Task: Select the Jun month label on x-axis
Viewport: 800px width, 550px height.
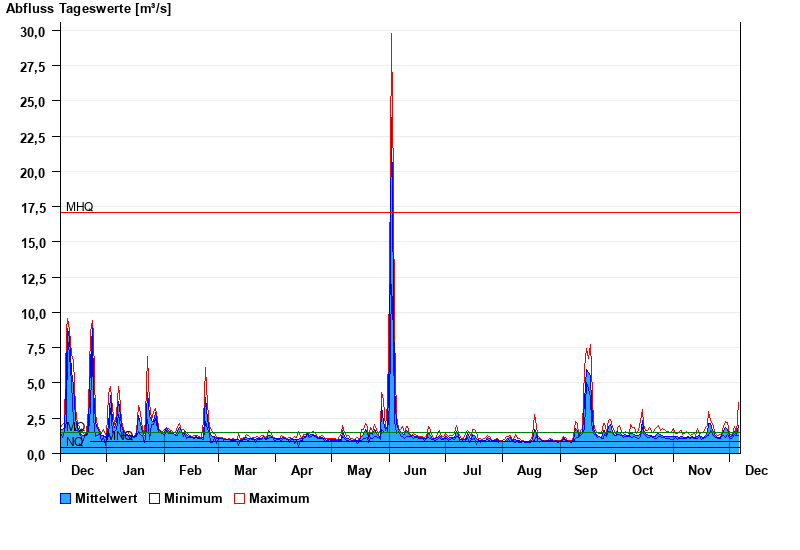Action: coord(415,471)
